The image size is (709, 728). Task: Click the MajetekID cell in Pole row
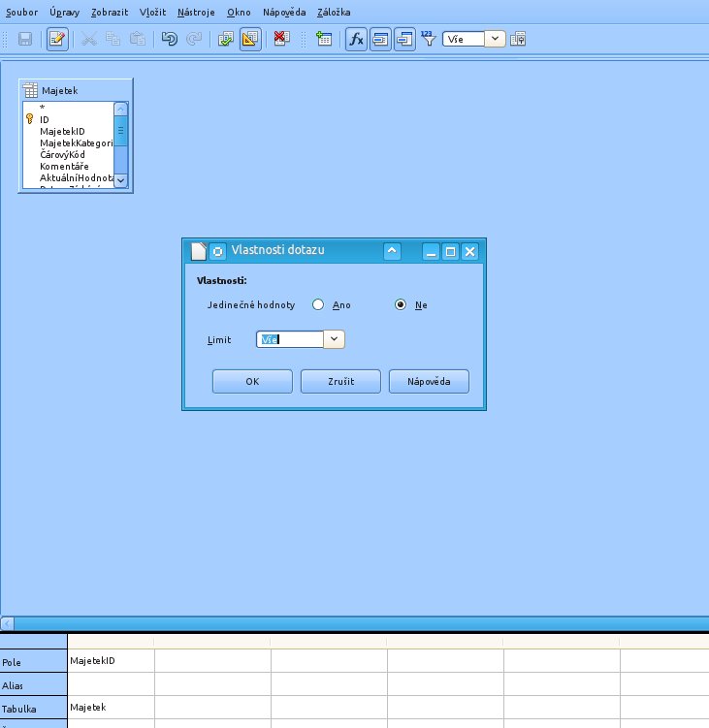coord(111,661)
